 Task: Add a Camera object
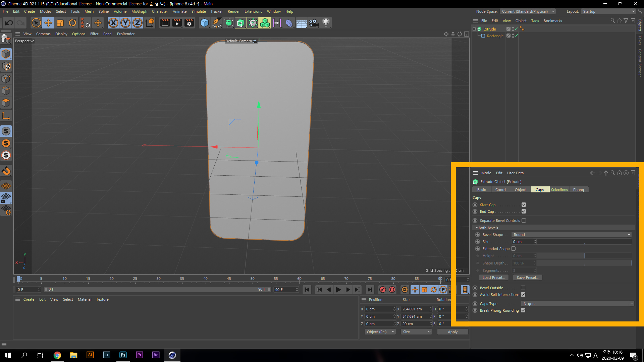[314, 23]
